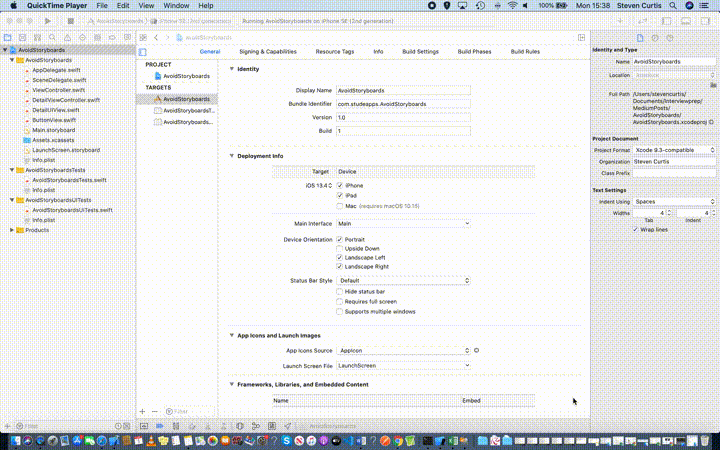The image size is (720, 450).
Task: Enable the Mac device checkbox
Action: click(x=340, y=206)
